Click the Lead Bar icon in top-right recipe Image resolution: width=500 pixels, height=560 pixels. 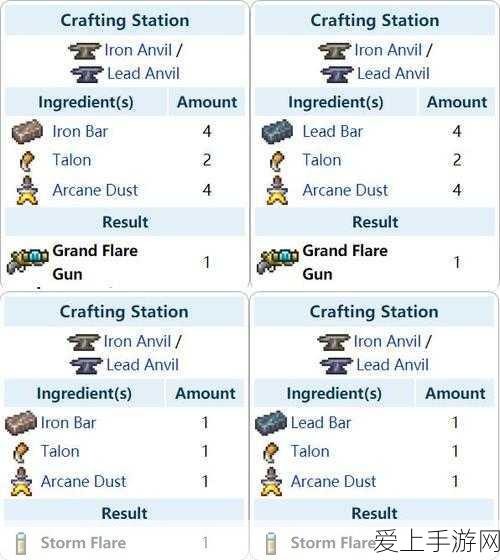[277, 131]
